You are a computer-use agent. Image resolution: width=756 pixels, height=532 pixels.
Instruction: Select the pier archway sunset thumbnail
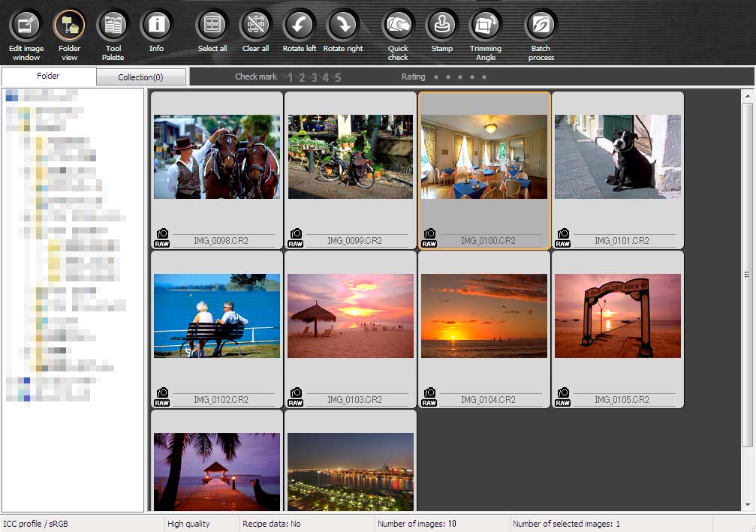coord(618,316)
